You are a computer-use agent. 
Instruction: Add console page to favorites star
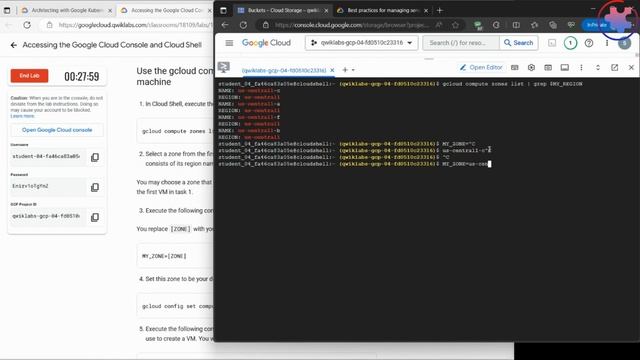click(455, 25)
